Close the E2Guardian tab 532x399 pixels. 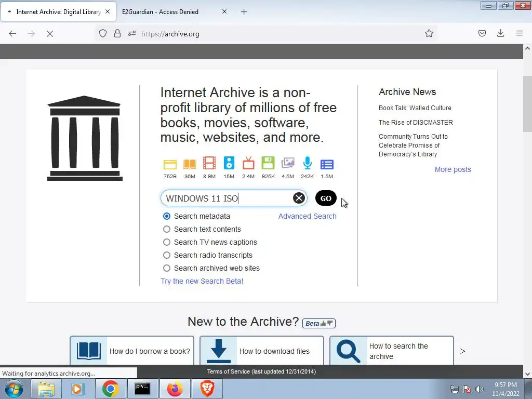(224, 11)
